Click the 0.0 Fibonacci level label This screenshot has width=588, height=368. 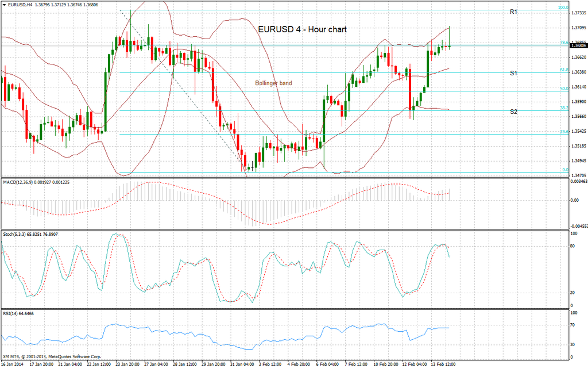click(x=564, y=170)
